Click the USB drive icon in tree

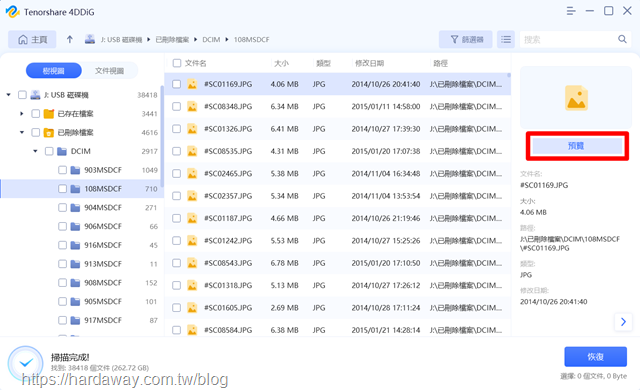coord(35,95)
